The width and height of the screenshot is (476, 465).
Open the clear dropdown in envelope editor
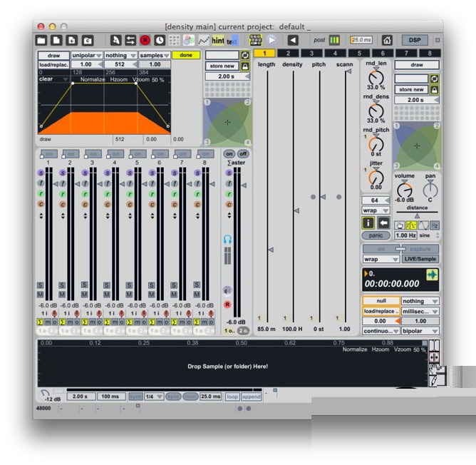point(53,79)
